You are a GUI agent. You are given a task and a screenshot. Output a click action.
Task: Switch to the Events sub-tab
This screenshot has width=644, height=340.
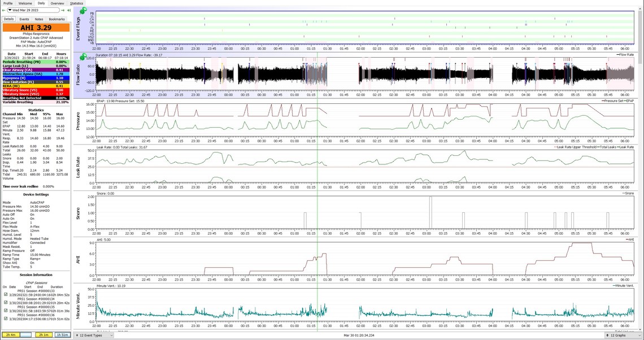(x=24, y=19)
